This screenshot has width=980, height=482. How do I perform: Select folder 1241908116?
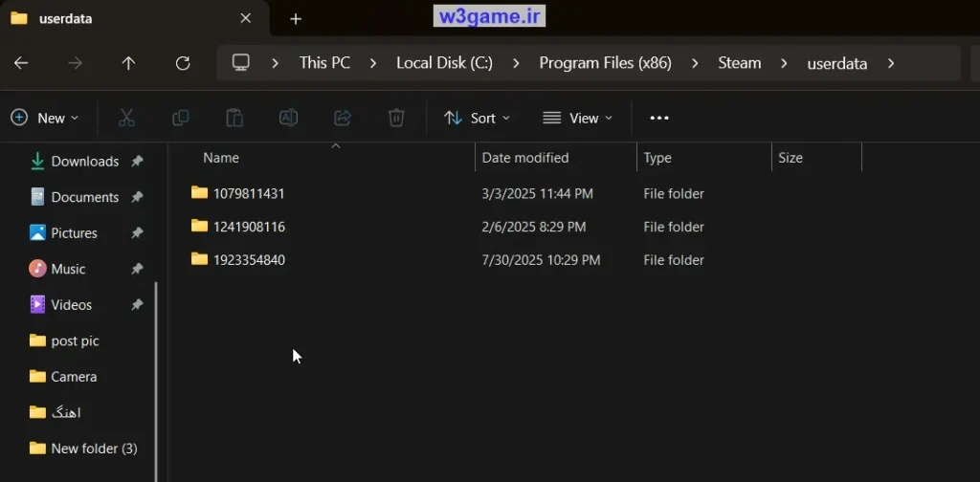point(250,227)
